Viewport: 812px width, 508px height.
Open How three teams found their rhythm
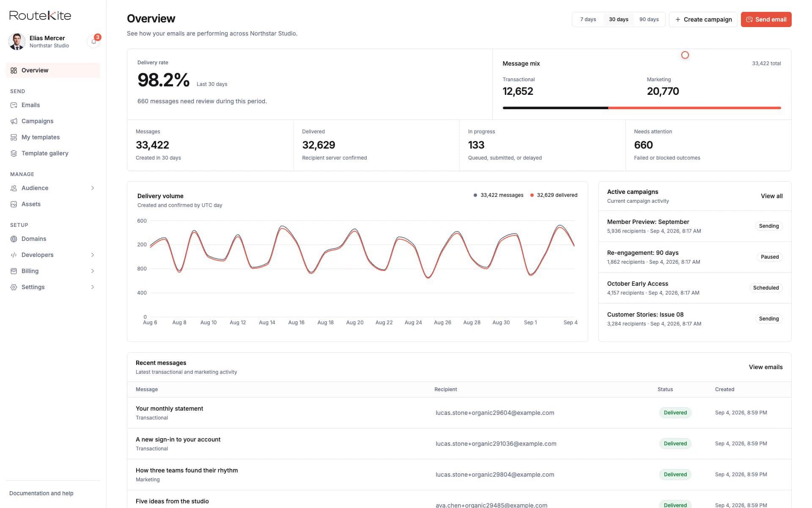(x=459, y=475)
